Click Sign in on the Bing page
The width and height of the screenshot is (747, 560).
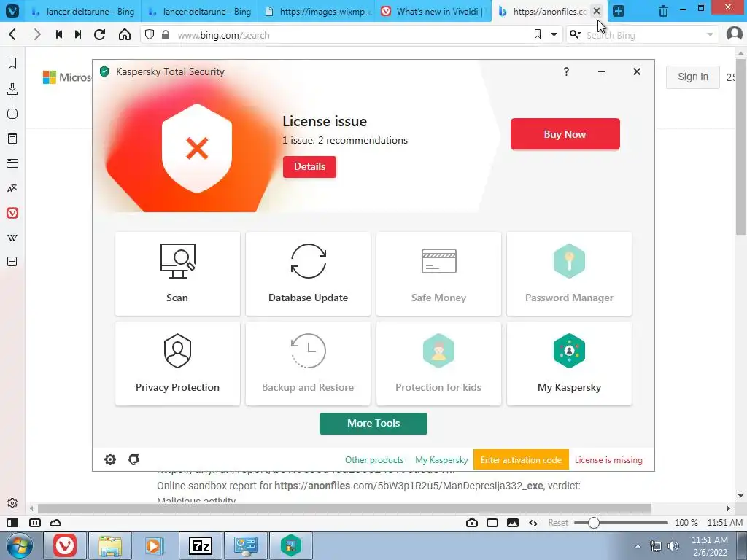click(693, 77)
